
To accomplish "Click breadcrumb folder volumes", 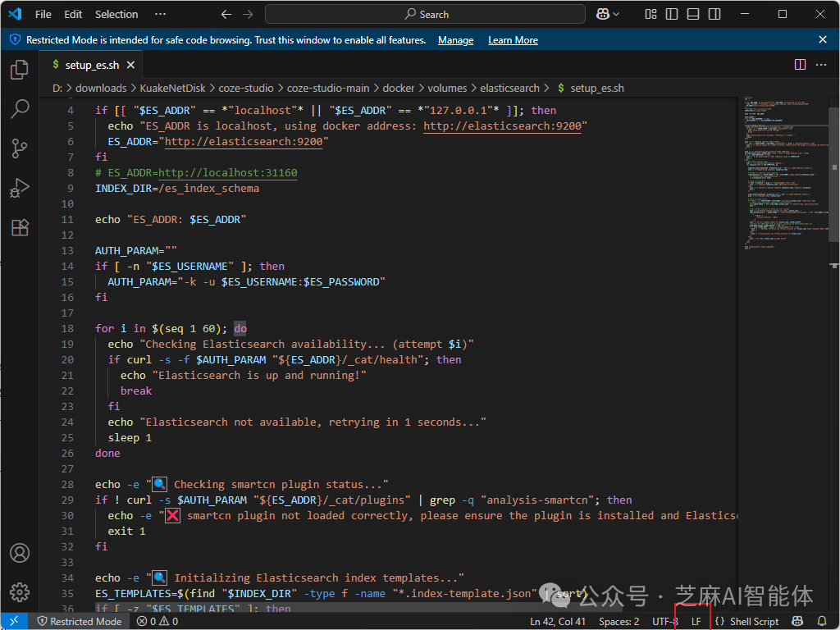I will (x=447, y=88).
